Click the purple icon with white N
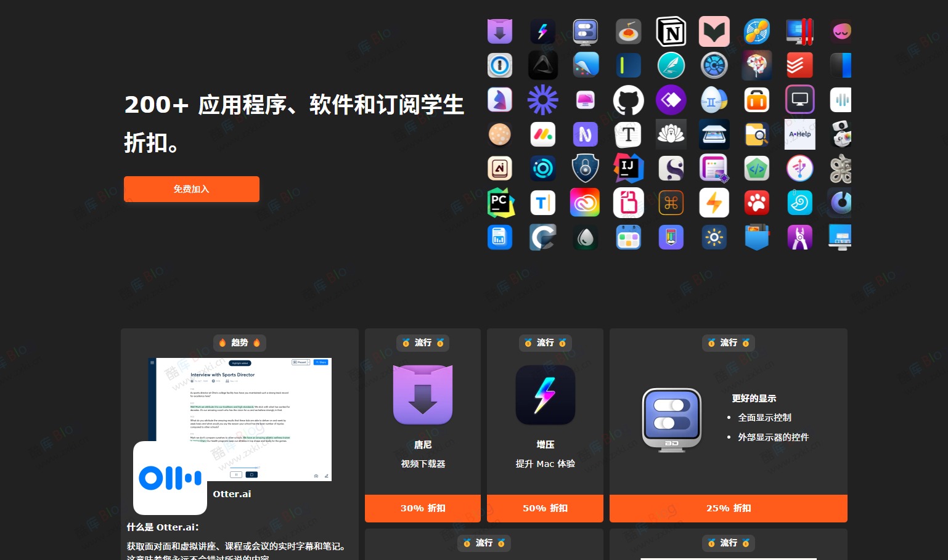948x560 pixels. pos(586,134)
